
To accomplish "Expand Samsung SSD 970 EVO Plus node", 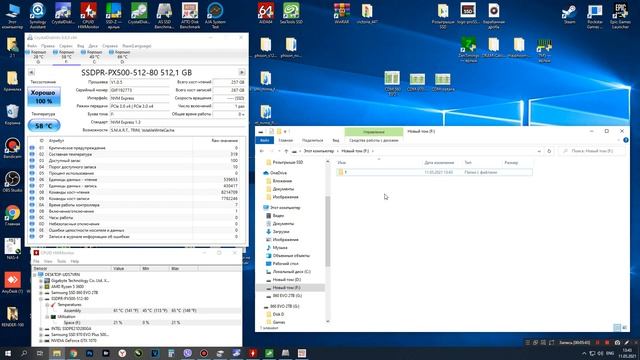I will [x=41, y=335].
